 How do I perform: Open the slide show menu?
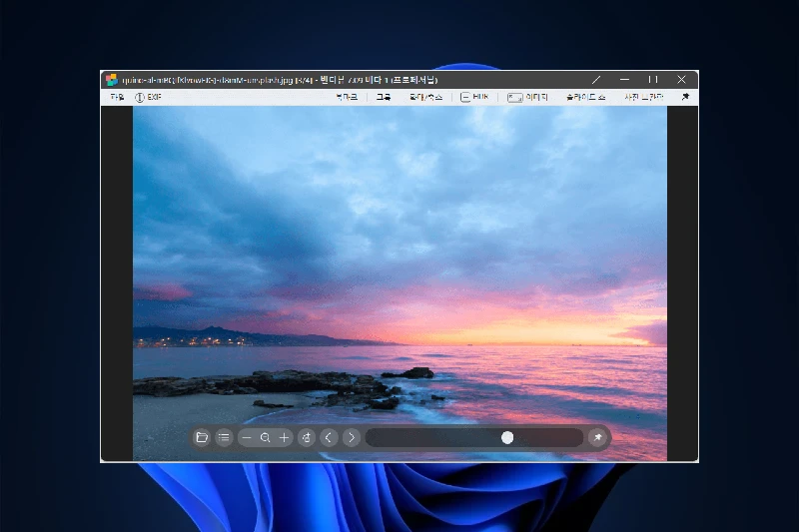point(586,97)
